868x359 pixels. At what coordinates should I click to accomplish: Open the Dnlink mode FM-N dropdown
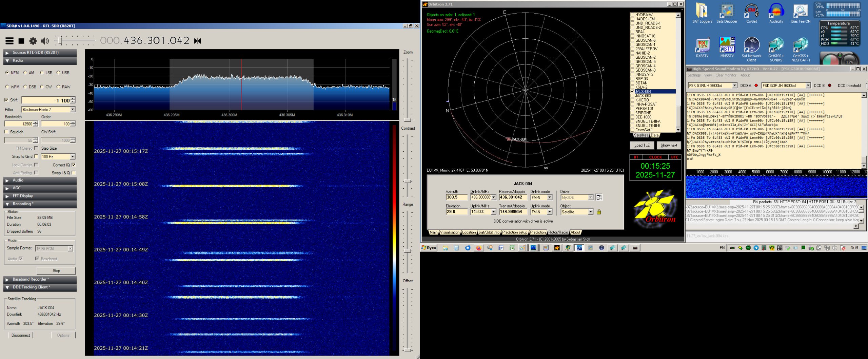(x=550, y=197)
